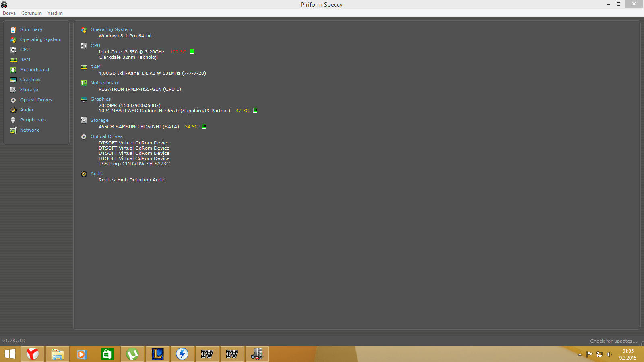Click the Audio speaker icon in the summary panel
The width and height of the screenshot is (644, 362).
[84, 174]
